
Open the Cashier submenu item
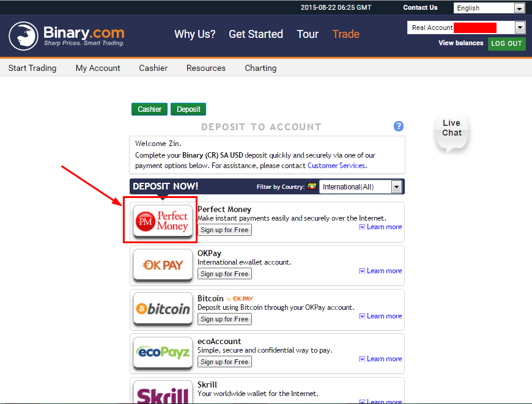click(153, 68)
